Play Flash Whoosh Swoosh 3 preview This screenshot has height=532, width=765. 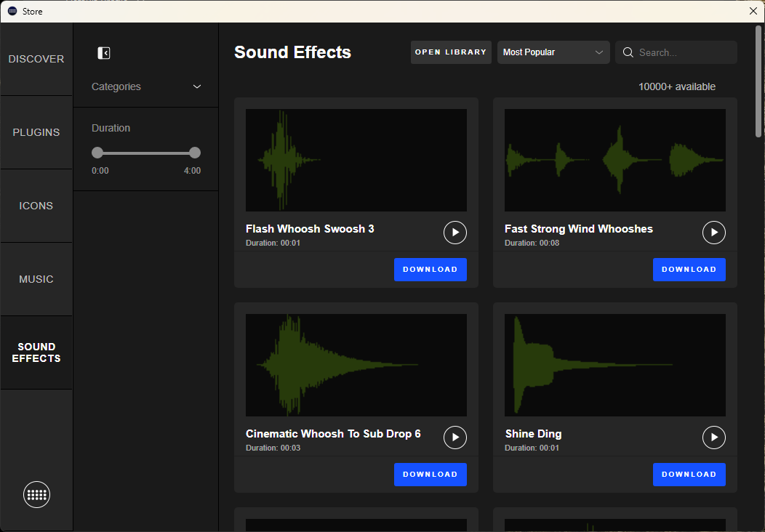pos(455,233)
